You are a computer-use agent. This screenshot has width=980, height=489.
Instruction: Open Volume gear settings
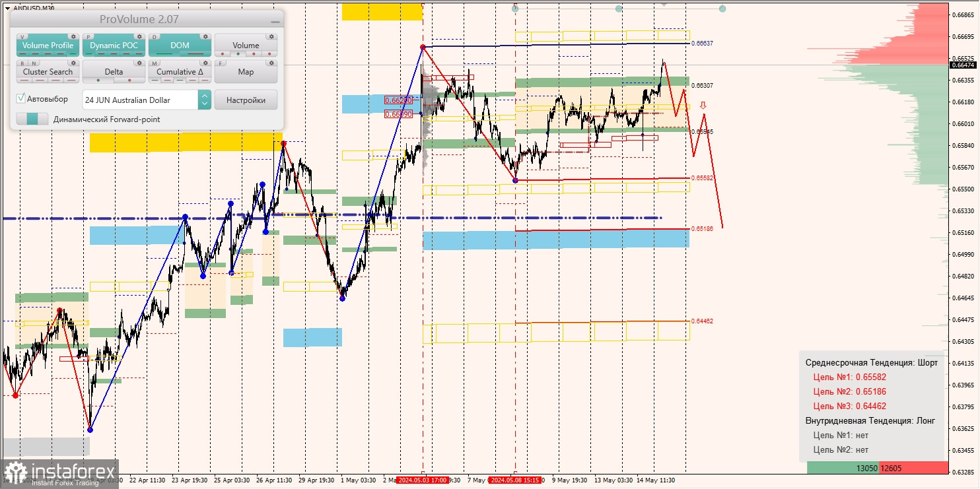pyautogui.click(x=271, y=36)
